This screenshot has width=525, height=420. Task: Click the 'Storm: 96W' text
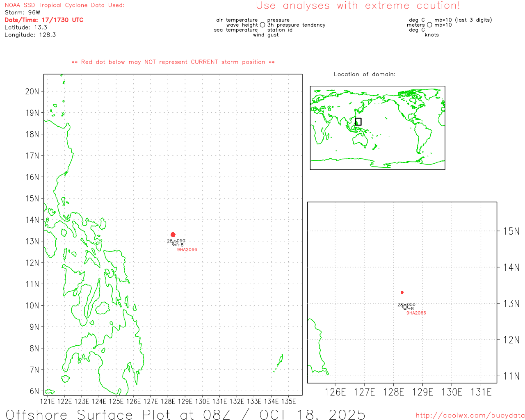pos(23,13)
